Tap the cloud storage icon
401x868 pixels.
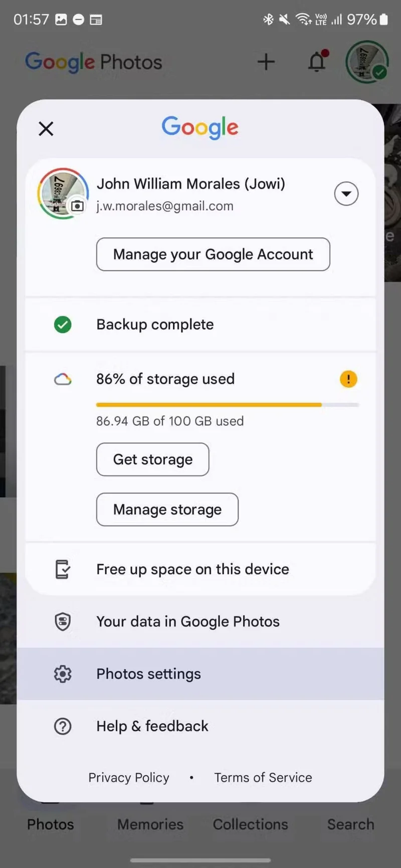tap(63, 379)
